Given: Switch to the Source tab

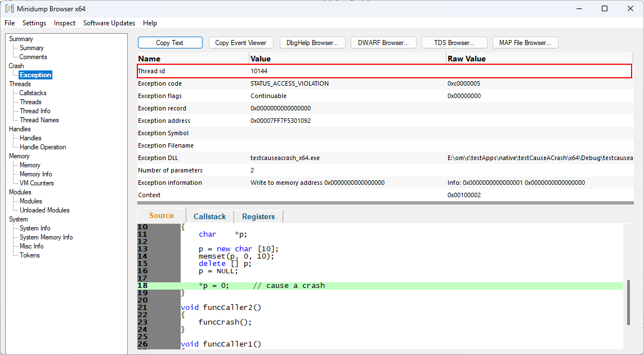Looking at the screenshot, I should pyautogui.click(x=162, y=216).
